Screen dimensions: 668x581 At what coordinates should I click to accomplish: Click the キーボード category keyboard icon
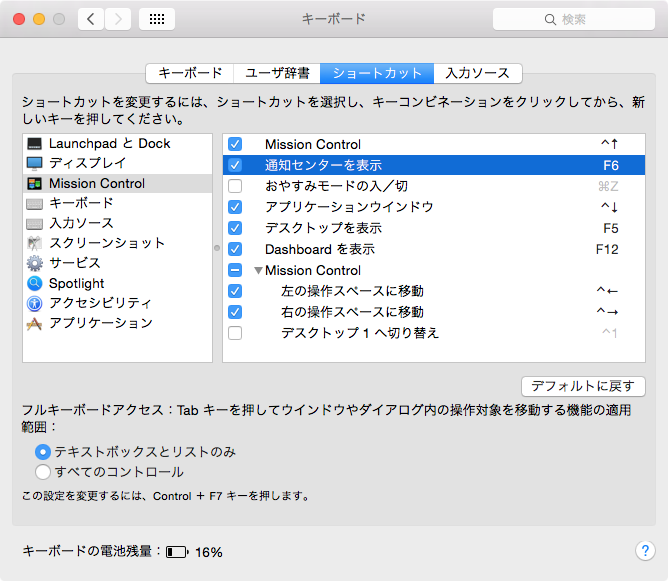pos(35,204)
